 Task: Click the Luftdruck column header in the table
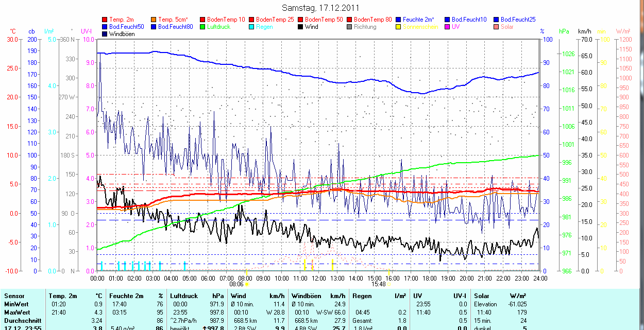tap(184, 296)
